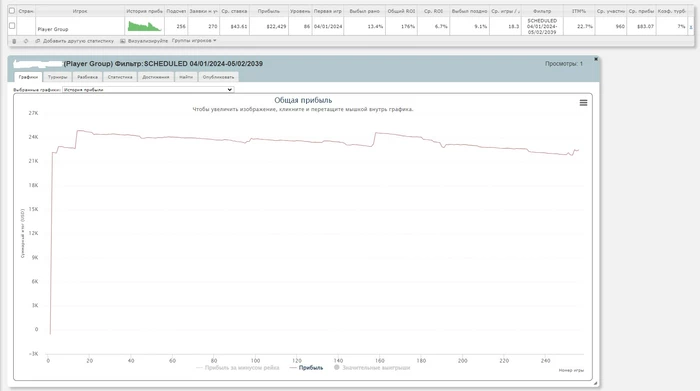Sort by the Подсчет column header
700x391 pixels.
coord(176,11)
